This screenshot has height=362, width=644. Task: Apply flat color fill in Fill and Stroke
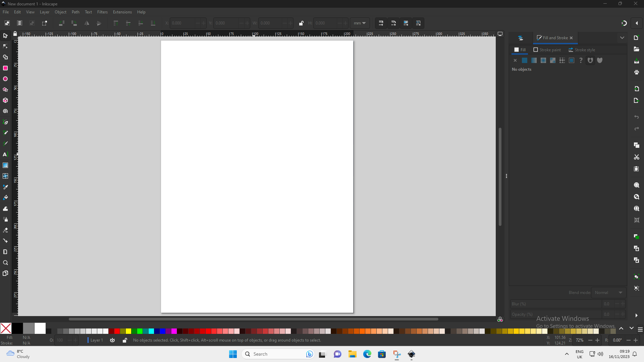[525, 60]
